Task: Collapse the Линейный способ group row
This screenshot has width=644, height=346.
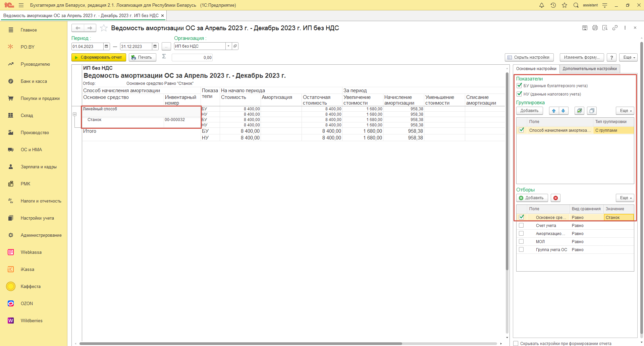Action: pos(74,114)
